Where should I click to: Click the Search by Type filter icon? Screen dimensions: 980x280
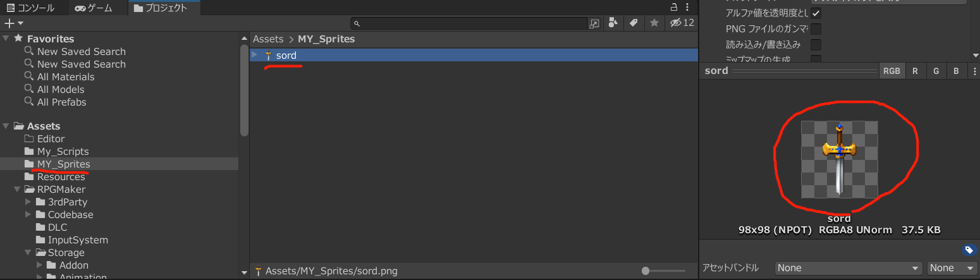pyautogui.click(x=613, y=23)
